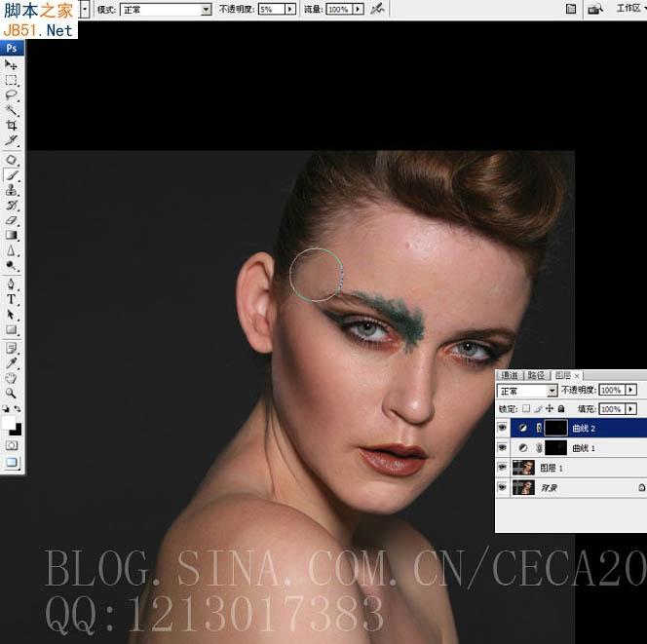Image resolution: width=647 pixels, height=644 pixels.
Task: Select the Magic Wand tool
Action: click(11, 110)
